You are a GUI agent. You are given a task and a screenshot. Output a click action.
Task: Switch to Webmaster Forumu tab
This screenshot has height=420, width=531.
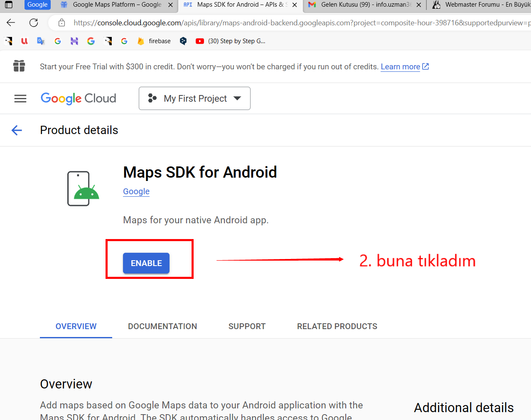click(482, 5)
